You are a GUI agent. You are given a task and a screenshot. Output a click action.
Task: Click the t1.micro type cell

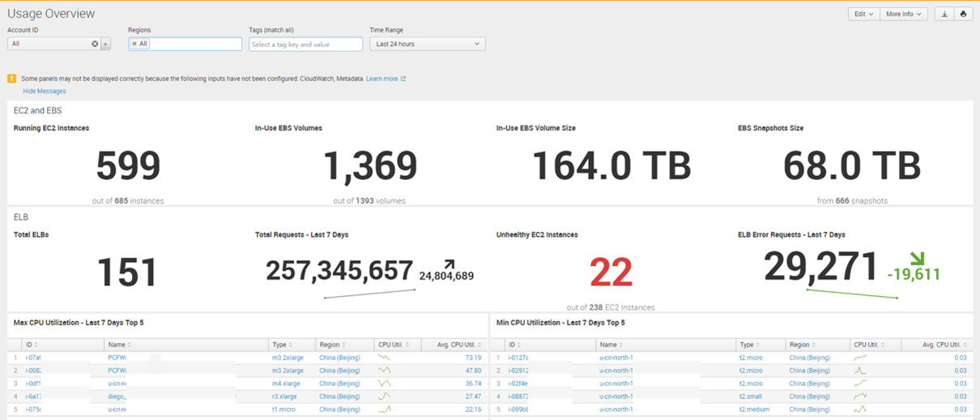coord(285,409)
